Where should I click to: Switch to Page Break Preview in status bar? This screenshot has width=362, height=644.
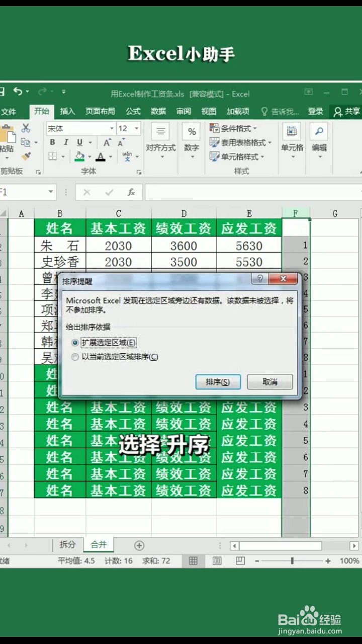(240, 560)
